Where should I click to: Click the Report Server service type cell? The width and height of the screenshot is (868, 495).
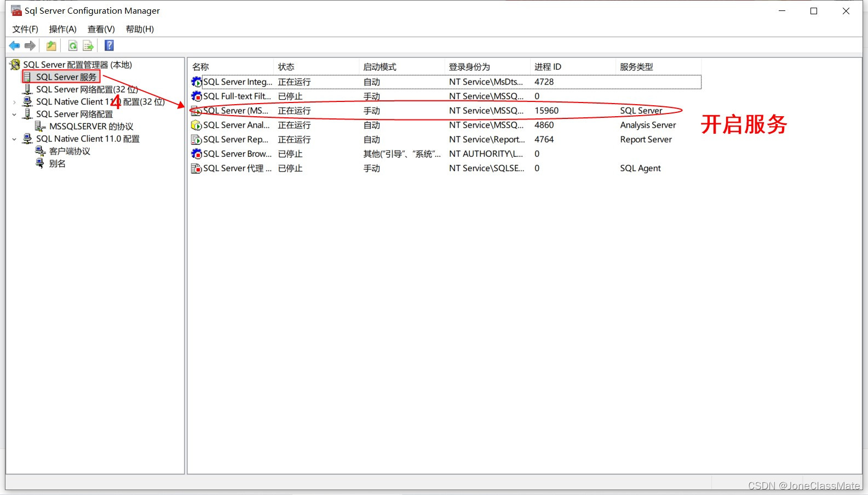pyautogui.click(x=646, y=139)
